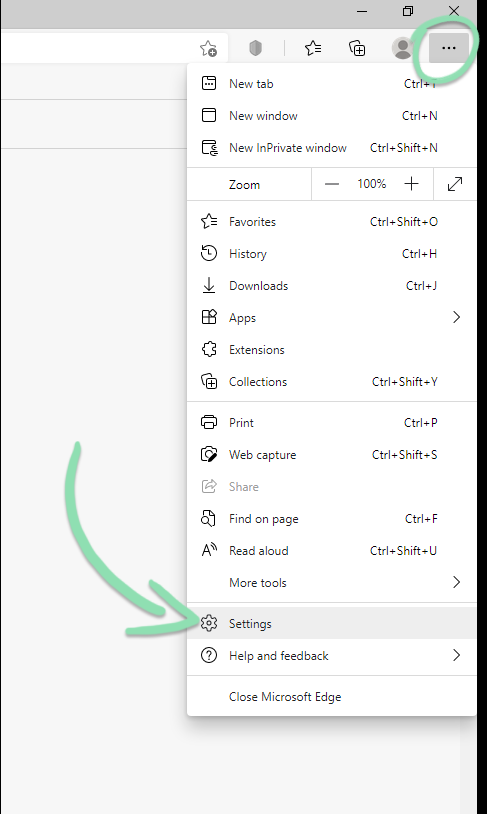The height and width of the screenshot is (814, 487).
Task: Choose New InPrivate window
Action: (x=331, y=148)
